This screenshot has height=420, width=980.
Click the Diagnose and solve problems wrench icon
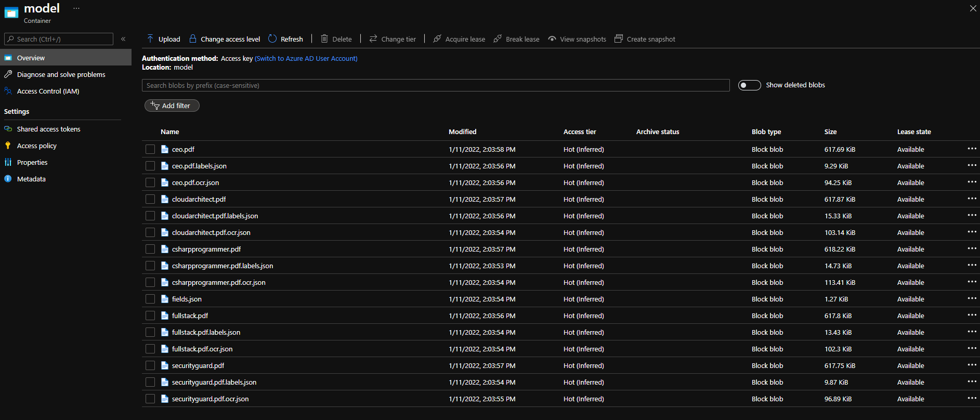[x=8, y=74]
